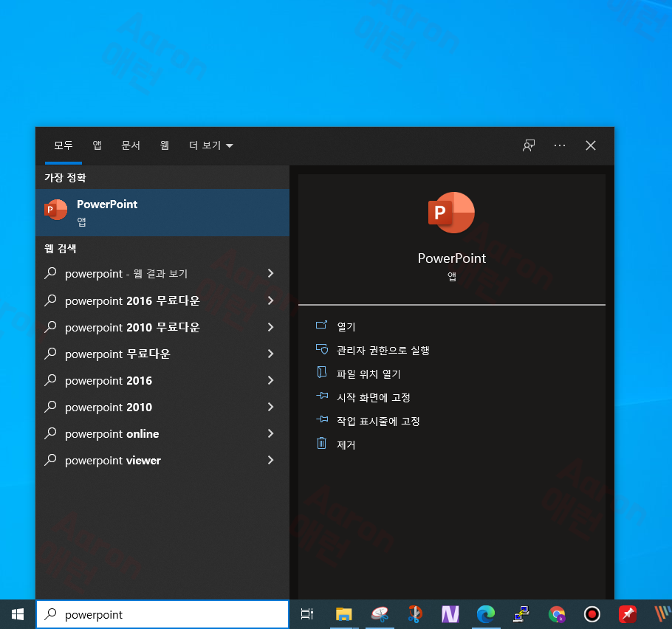This screenshot has width=672, height=629.
Task: Open the 더 보기 (More) dropdown
Action: click(x=211, y=145)
